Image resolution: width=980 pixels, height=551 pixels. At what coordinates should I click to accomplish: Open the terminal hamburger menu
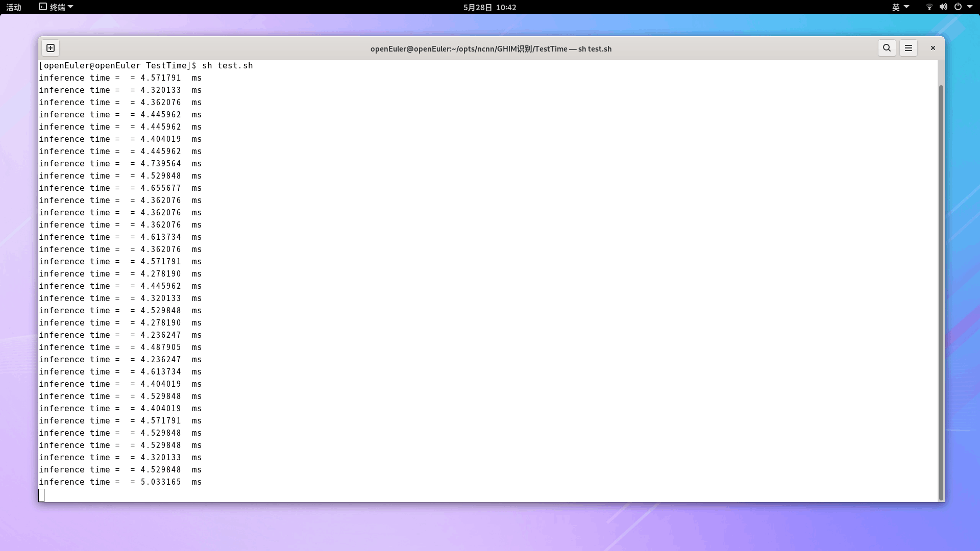908,48
